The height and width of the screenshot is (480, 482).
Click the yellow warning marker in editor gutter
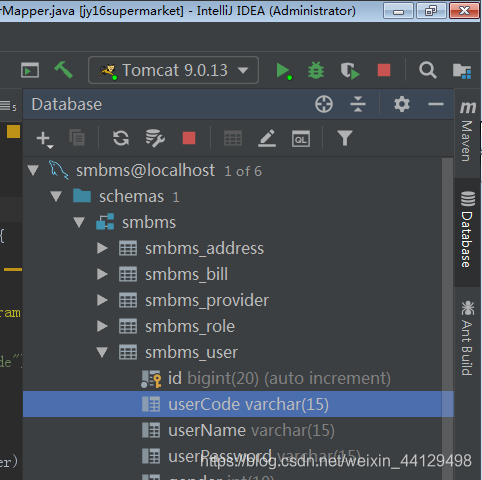(13, 131)
